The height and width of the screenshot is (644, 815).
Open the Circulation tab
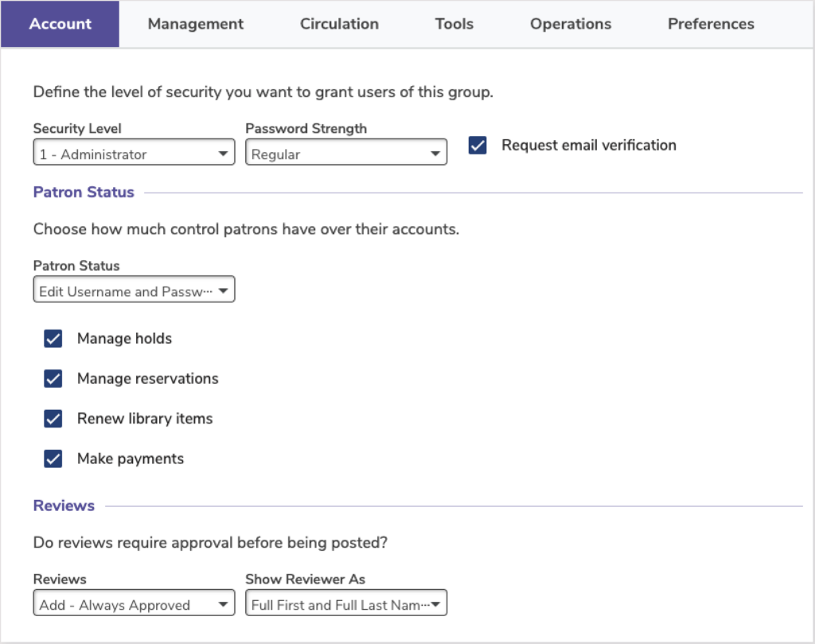(x=339, y=24)
